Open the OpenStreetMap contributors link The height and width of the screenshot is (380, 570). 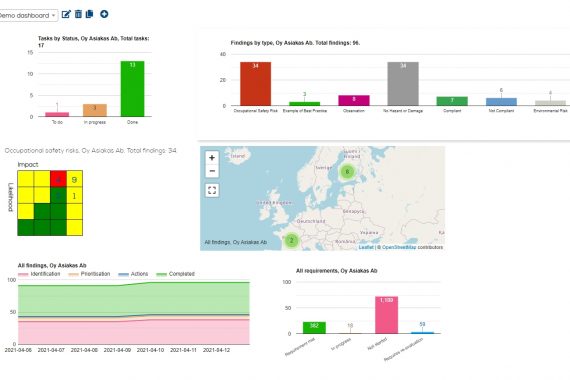[399, 247]
